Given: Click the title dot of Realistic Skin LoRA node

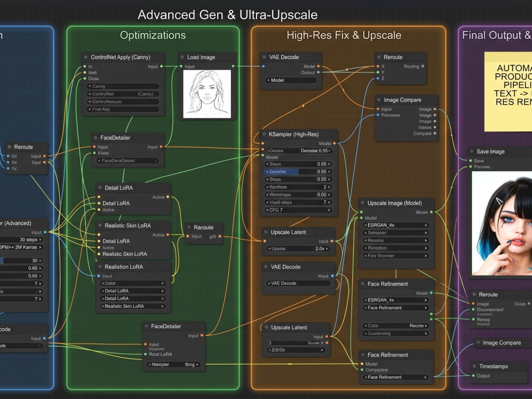Looking at the screenshot, I should pos(100,226).
